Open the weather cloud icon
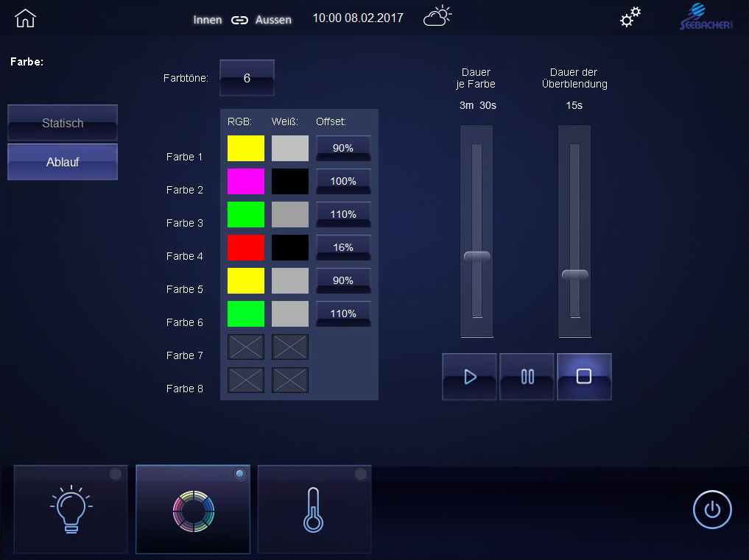This screenshot has height=560, width=749. (437, 17)
